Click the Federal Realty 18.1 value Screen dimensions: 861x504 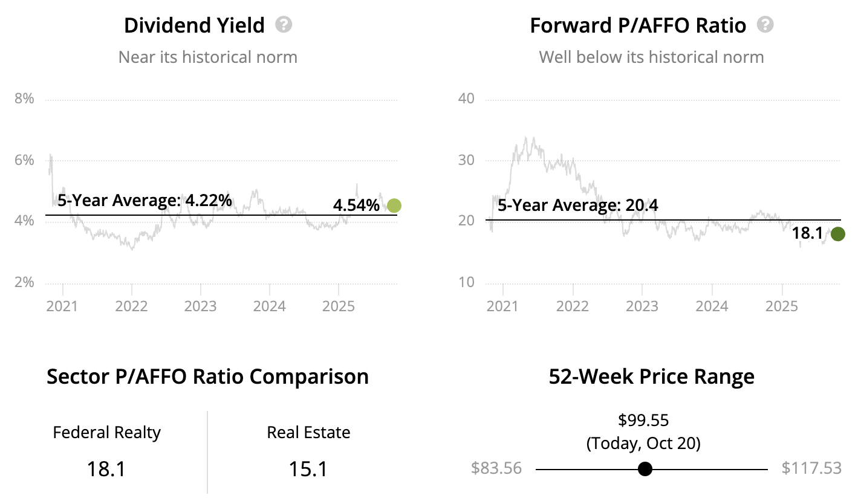pyautogui.click(x=107, y=469)
